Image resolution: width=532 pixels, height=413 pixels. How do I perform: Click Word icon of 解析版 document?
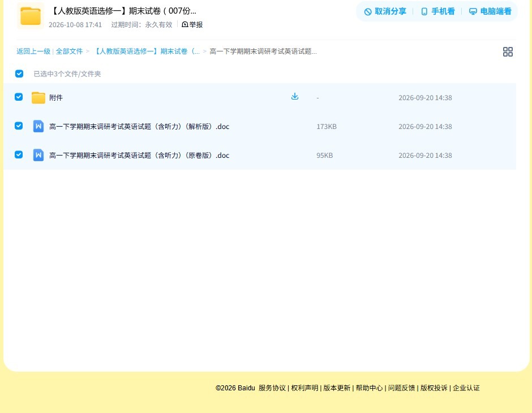tap(38, 126)
